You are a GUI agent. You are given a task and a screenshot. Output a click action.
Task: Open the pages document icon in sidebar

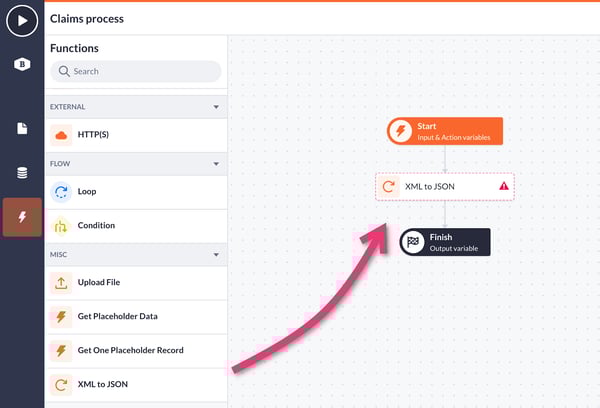point(22,128)
